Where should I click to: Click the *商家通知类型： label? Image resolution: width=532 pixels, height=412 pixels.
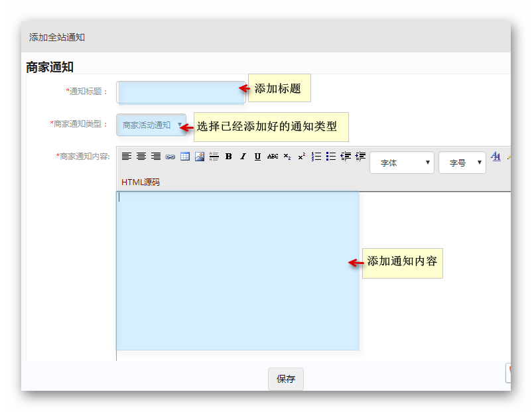pyautogui.click(x=79, y=124)
